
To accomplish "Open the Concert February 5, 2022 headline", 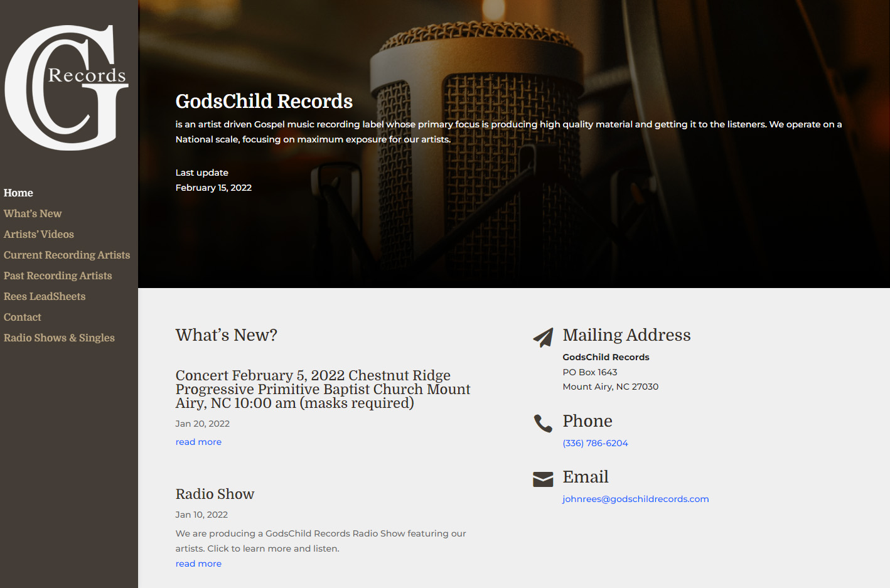I will point(323,389).
